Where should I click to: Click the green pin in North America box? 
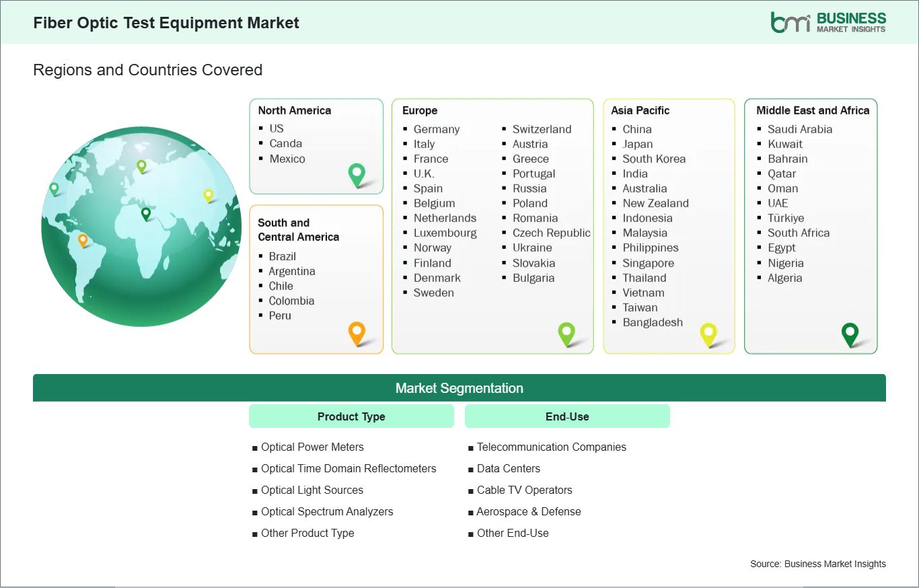(x=357, y=174)
